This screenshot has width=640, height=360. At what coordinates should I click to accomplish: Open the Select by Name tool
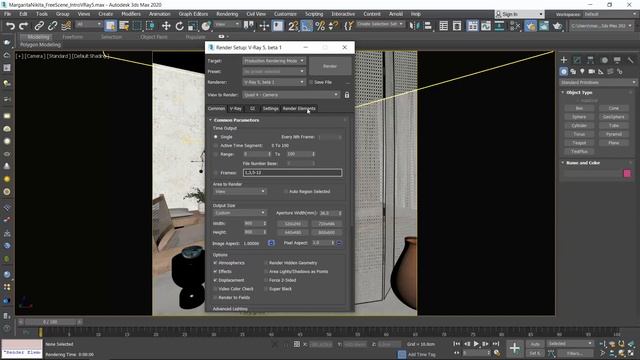[124, 26]
